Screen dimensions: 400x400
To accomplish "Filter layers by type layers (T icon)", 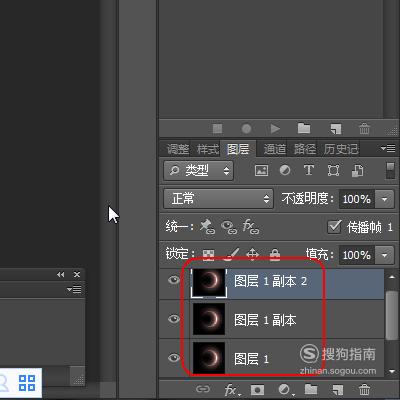I will tap(309, 170).
